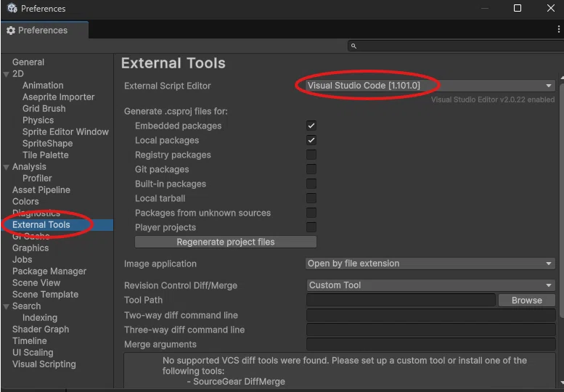The height and width of the screenshot is (392, 564).
Task: Click the preferences search box
Action: [x=455, y=46]
